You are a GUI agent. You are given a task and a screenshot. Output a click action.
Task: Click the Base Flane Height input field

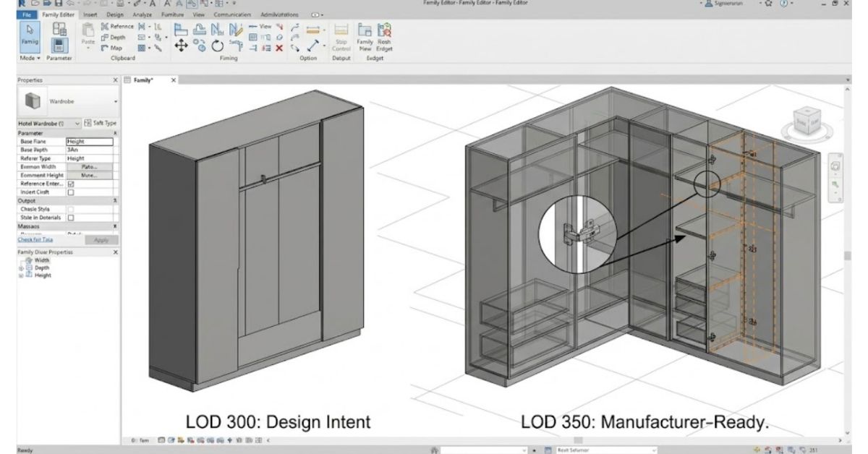click(x=90, y=142)
